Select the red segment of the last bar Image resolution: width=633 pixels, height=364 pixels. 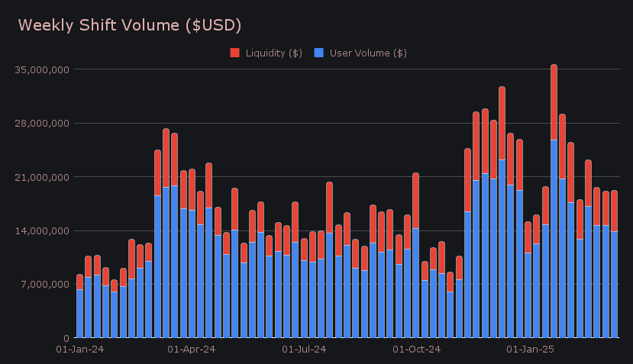[x=614, y=211]
